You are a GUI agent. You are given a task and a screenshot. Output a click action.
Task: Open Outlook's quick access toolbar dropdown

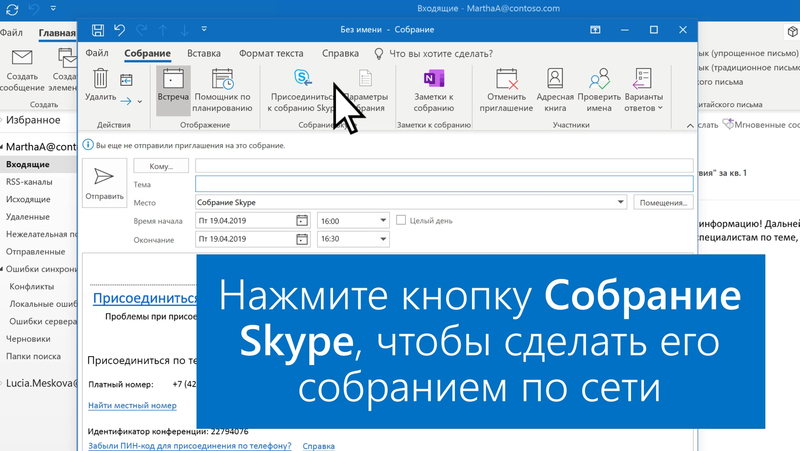[x=53, y=8]
